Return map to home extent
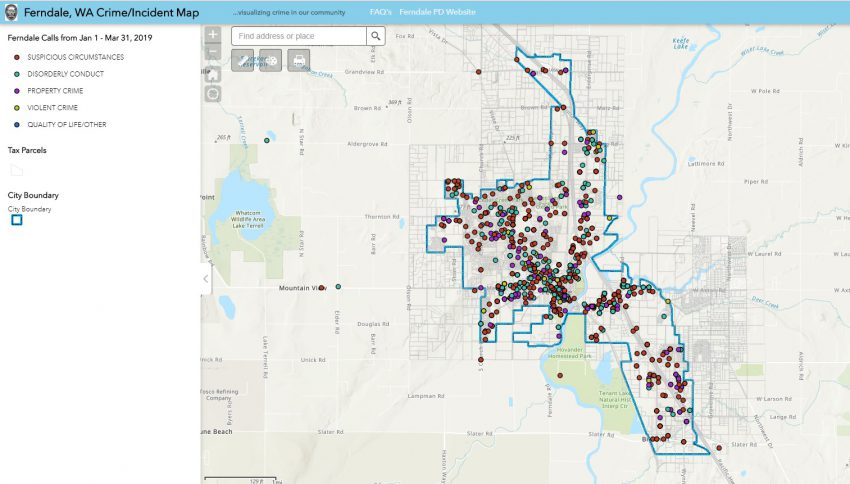Viewport: 850px width, 484px height. [x=212, y=74]
